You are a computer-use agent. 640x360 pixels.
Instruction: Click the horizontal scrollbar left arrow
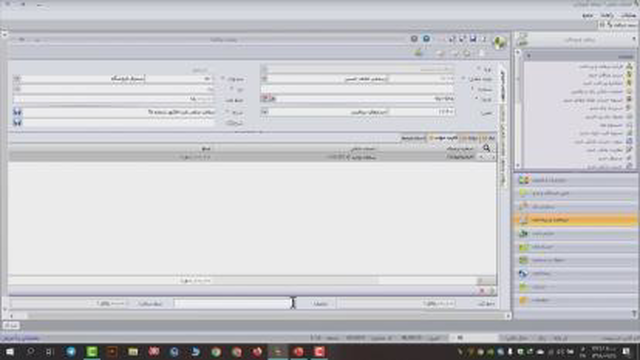point(11,316)
